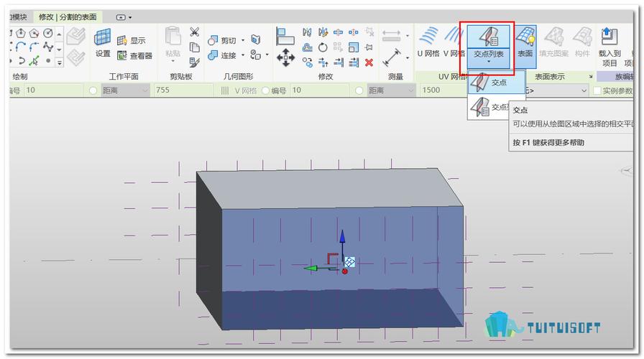Toggle the 实例参数 checkbox
The image size is (644, 359).
[x=597, y=90]
